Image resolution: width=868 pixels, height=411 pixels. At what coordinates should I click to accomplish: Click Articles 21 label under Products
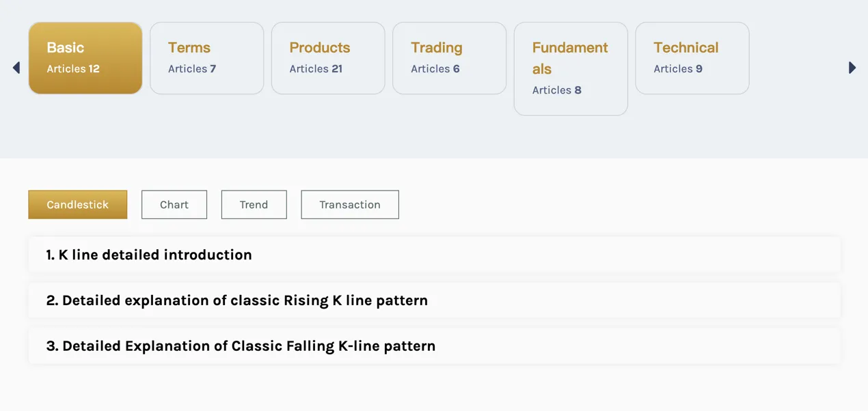[316, 69]
